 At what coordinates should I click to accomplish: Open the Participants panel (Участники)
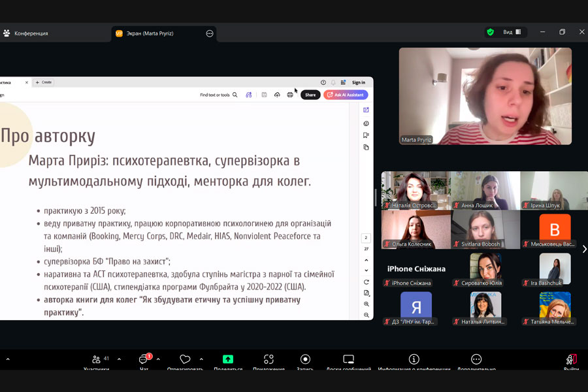(97, 359)
